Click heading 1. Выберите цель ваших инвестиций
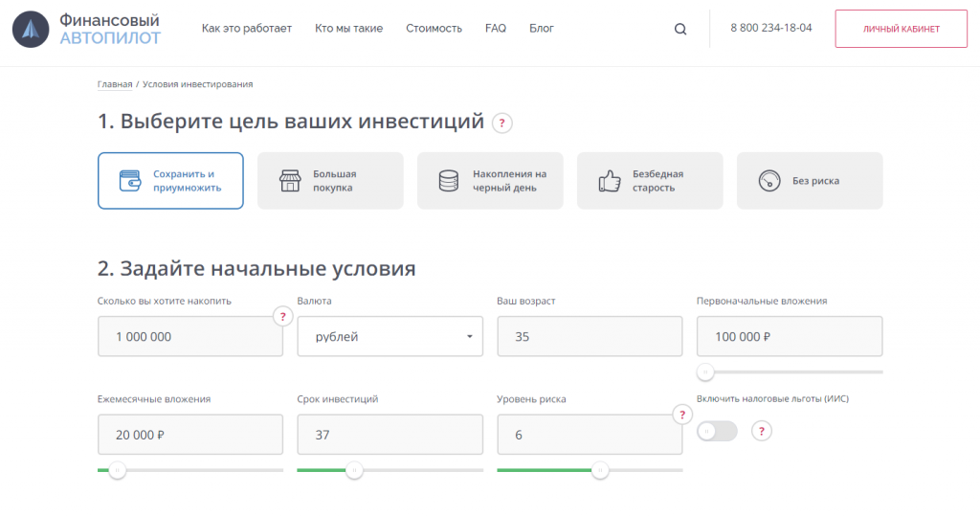Screen dimensions: 980x517 (x=291, y=122)
